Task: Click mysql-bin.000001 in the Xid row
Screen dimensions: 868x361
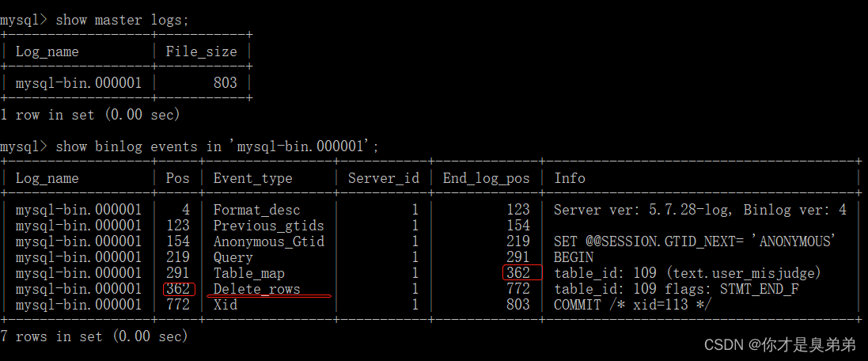Action: pos(78,305)
